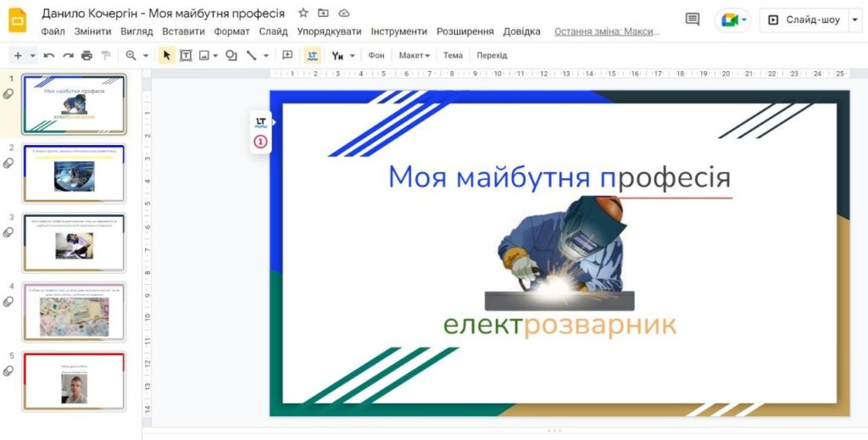Click the move to folder icon
Viewport: 868px width, 440px height.
click(x=323, y=13)
